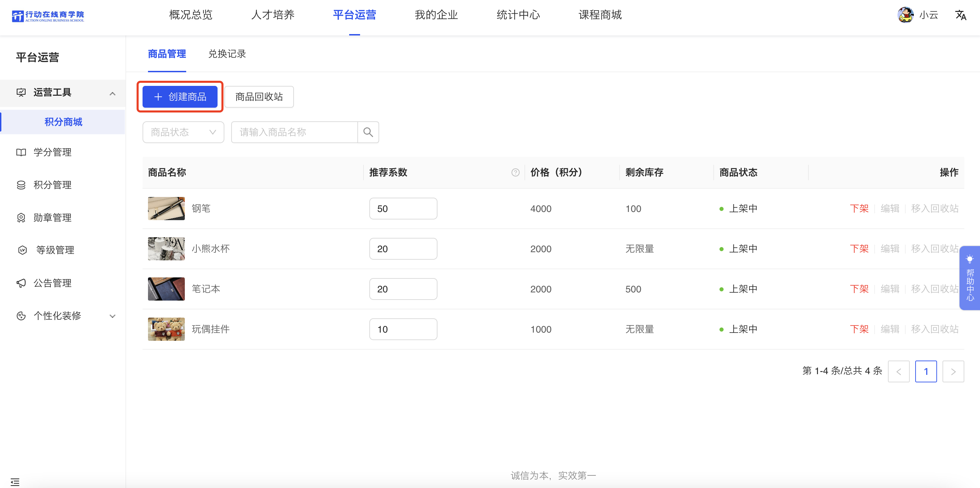The width and height of the screenshot is (980, 488).
Task: Click the 上架中 status for 钢笔
Action: (738, 209)
